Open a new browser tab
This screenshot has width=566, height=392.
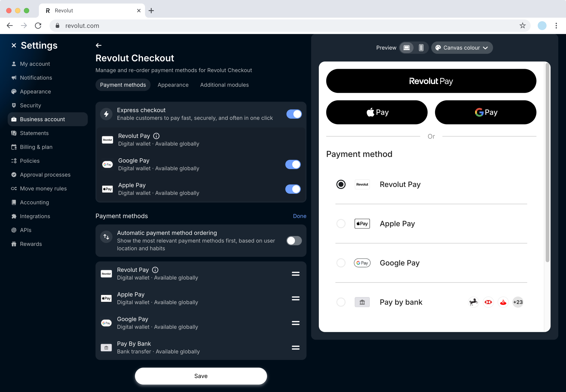point(151,11)
